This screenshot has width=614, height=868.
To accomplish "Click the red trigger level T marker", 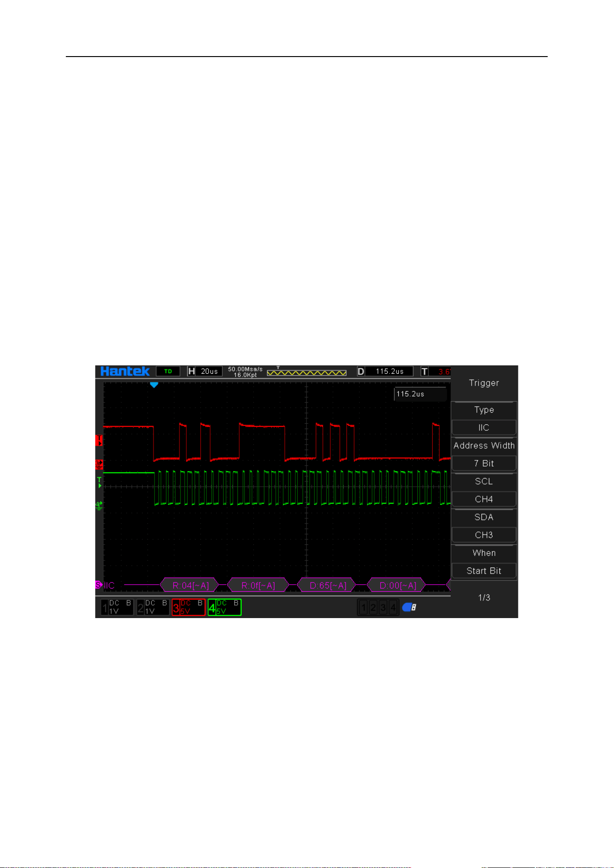I will tap(99, 440).
